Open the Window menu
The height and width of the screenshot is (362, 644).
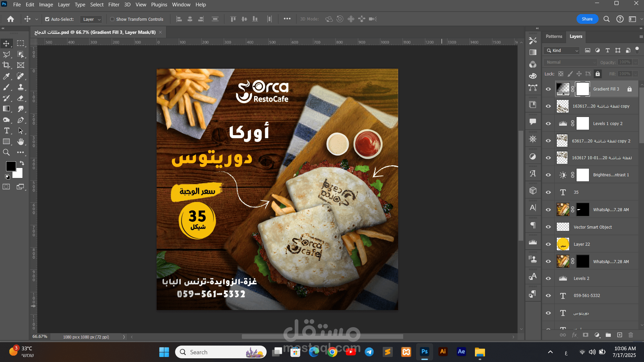(x=181, y=5)
